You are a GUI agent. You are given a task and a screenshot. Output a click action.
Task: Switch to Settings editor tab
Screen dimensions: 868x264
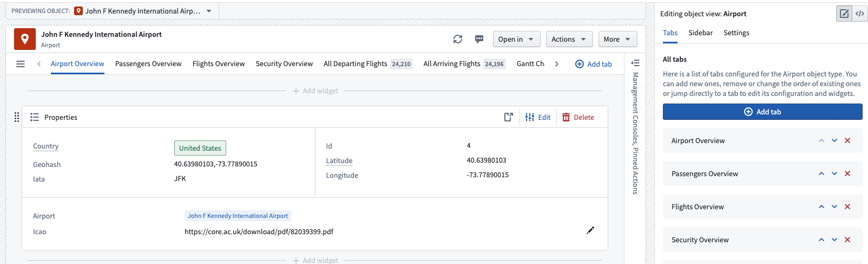737,33
